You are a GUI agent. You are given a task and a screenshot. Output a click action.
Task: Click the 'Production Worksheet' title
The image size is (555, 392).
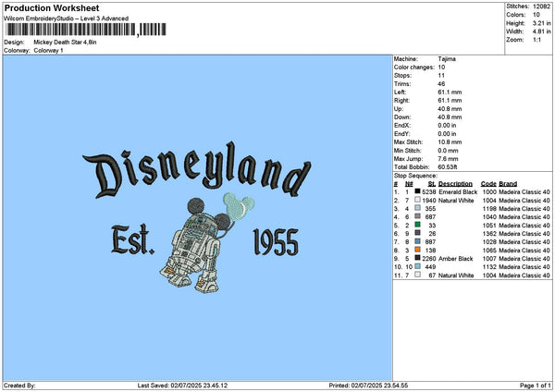tap(52, 7)
